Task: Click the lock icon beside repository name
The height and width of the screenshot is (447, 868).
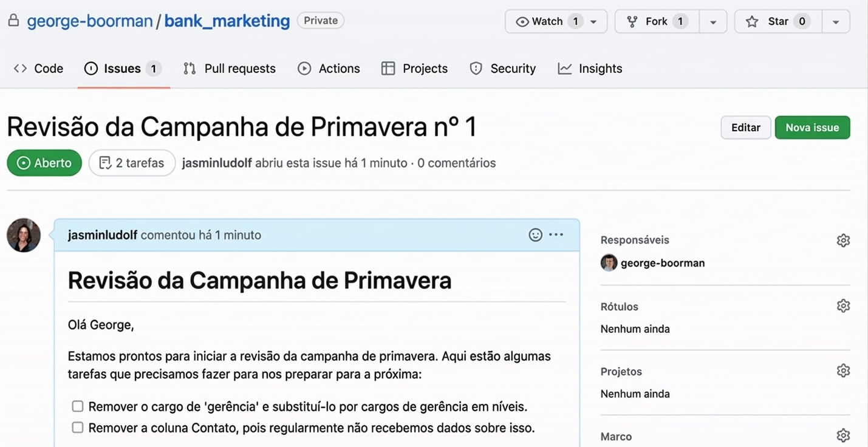Action: (13, 21)
